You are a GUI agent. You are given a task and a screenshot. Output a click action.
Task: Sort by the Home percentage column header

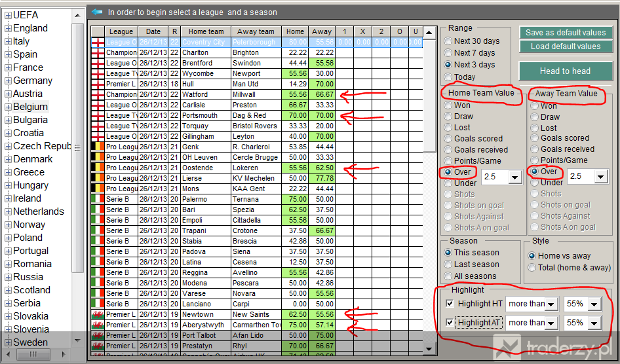296,31
